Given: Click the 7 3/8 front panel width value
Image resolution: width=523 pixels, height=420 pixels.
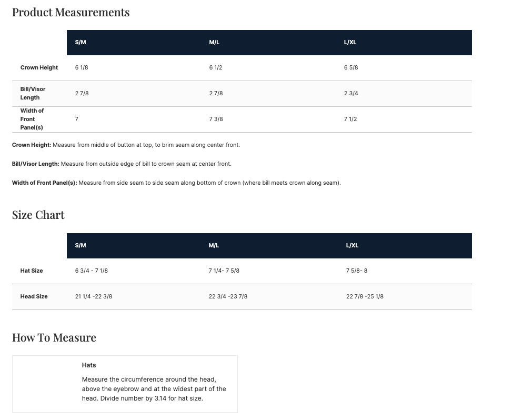Looking at the screenshot, I should point(216,119).
